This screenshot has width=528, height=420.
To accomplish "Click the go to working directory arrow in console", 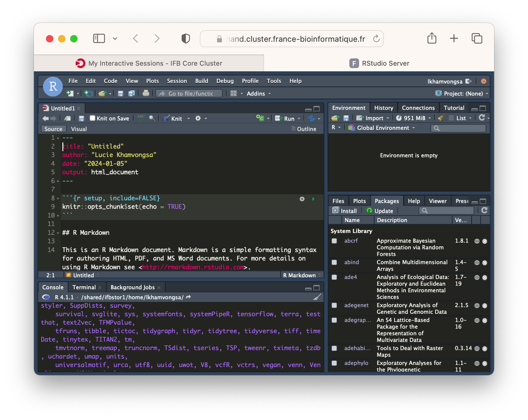I will (x=188, y=297).
